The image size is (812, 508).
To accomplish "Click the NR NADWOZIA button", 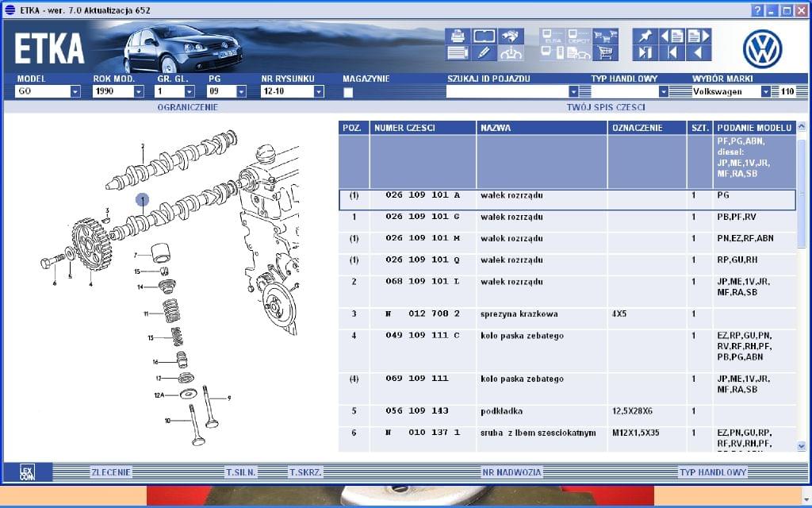I will [511, 472].
